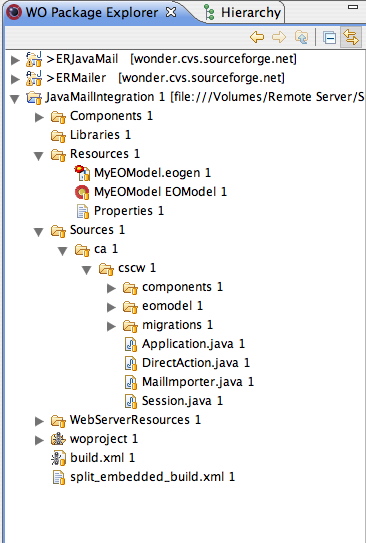Click the Up one level folder icon
The width and height of the screenshot is (366, 543).
pyautogui.click(x=301, y=37)
